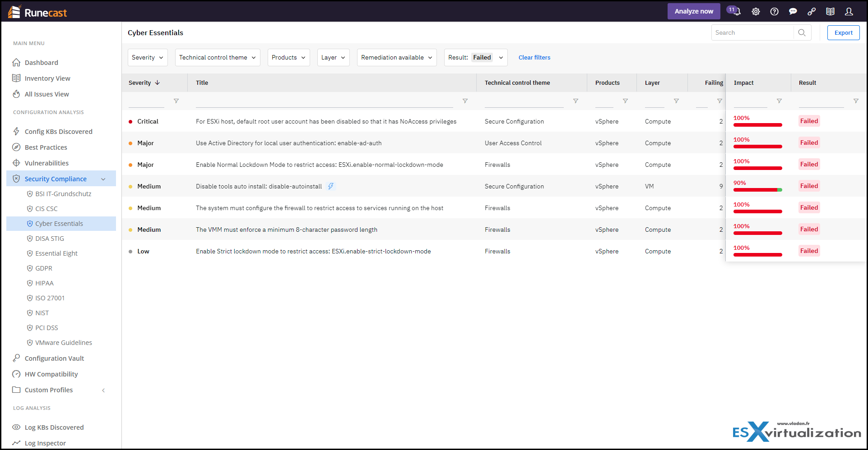The width and height of the screenshot is (868, 450).
Task: Click the All Issues View flame icon
Action: (x=16, y=94)
